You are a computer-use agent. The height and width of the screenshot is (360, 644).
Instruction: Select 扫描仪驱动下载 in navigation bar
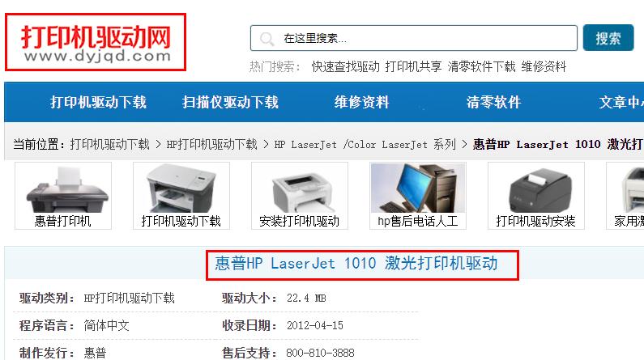[x=230, y=102]
